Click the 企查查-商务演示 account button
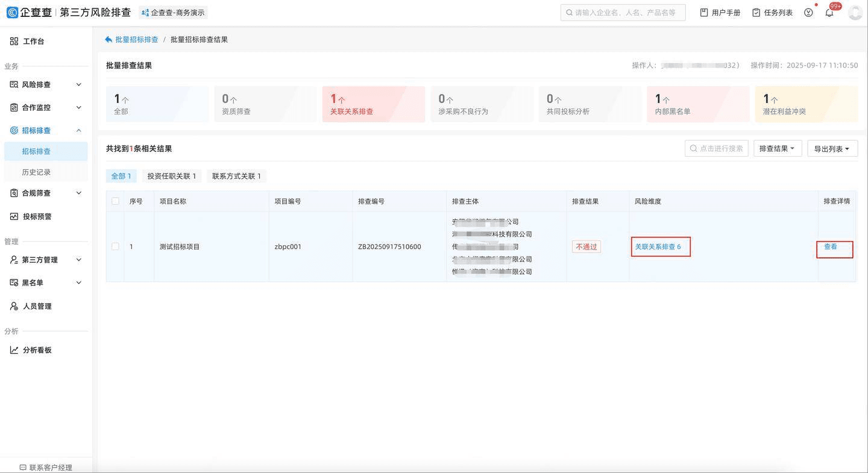 pyautogui.click(x=173, y=13)
